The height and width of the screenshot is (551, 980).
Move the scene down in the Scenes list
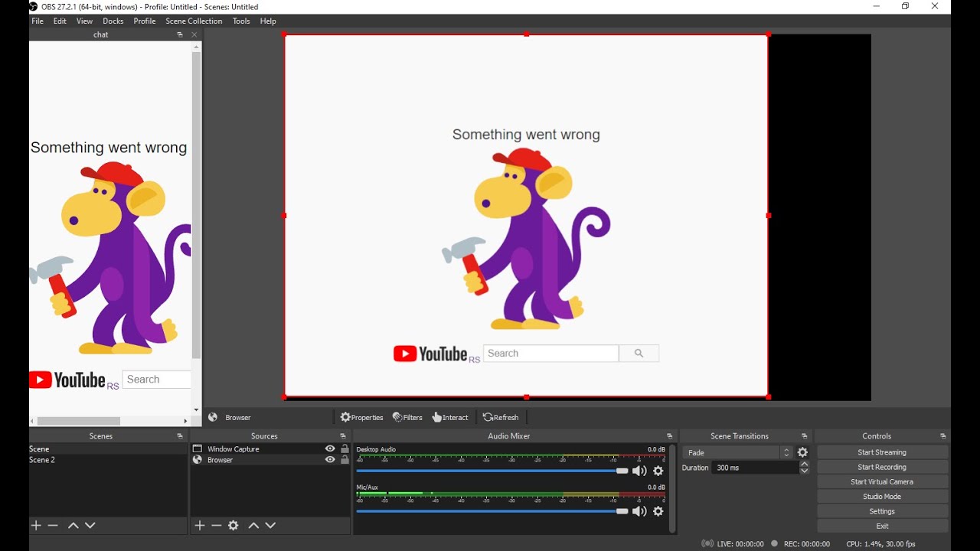[x=90, y=526]
